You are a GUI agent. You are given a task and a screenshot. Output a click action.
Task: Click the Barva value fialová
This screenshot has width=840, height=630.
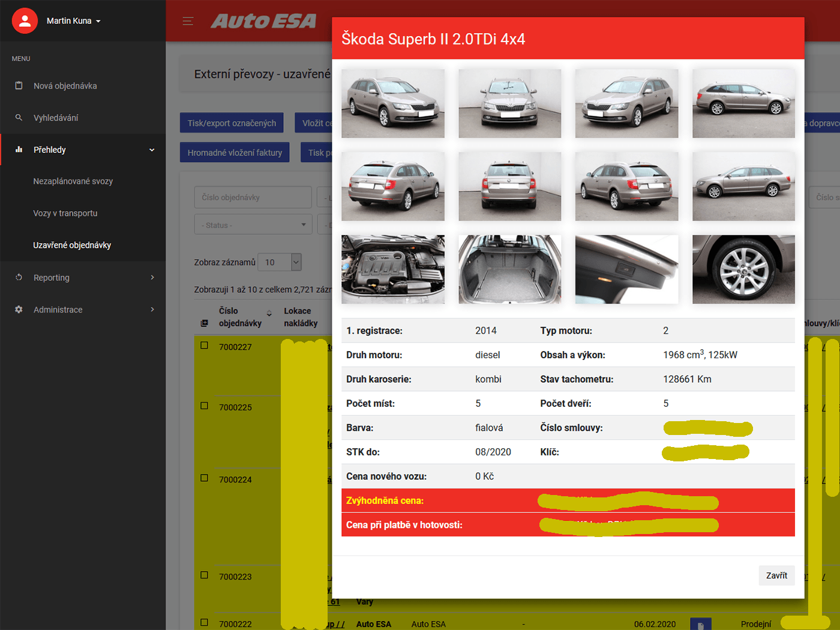(489, 428)
